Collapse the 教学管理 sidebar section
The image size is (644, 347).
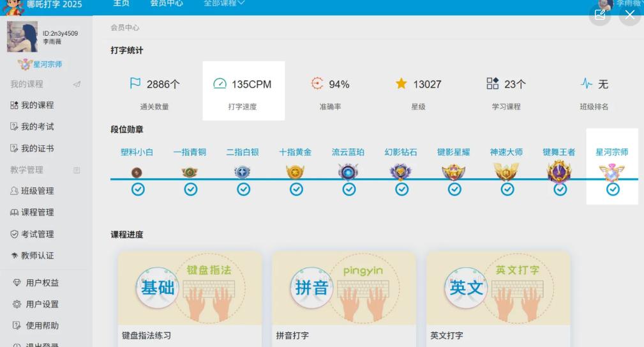(x=77, y=170)
